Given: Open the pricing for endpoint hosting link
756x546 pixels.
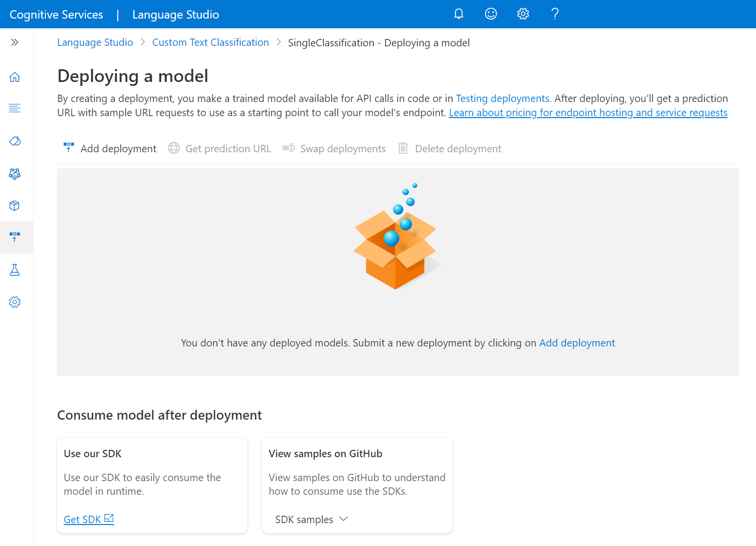Looking at the screenshot, I should (x=588, y=113).
